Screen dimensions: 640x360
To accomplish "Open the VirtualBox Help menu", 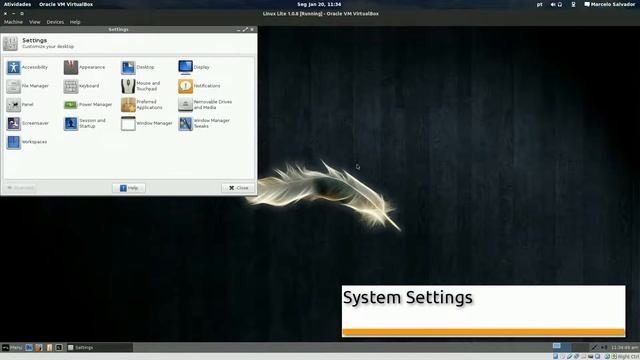I will click(x=75, y=22).
